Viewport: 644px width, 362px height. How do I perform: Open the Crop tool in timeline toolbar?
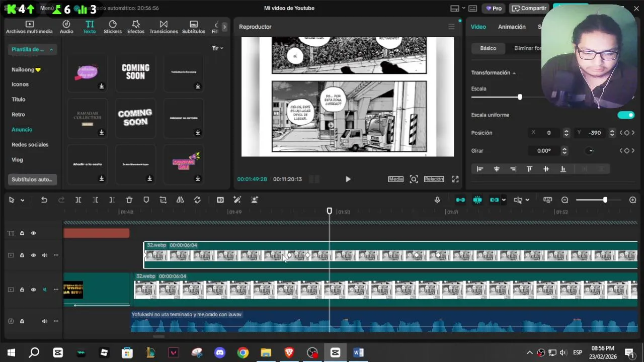click(163, 200)
